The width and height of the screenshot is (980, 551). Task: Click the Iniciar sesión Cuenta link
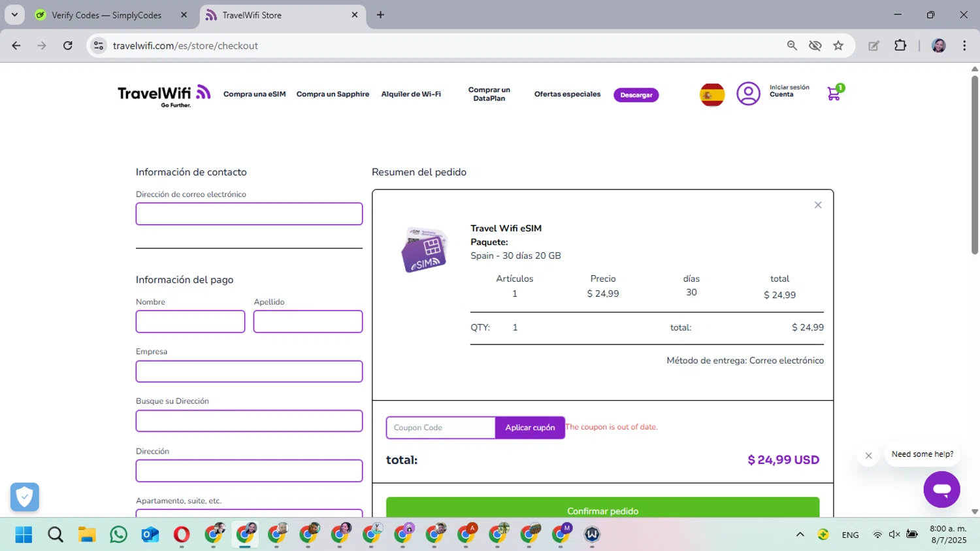pyautogui.click(x=789, y=91)
